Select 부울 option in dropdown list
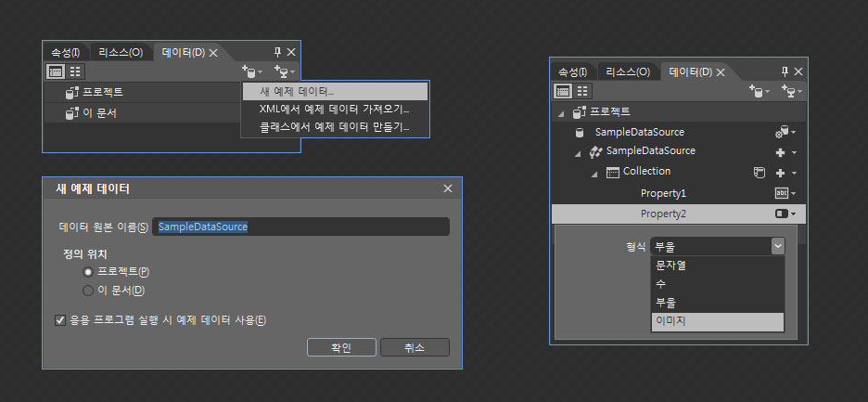 click(x=718, y=303)
